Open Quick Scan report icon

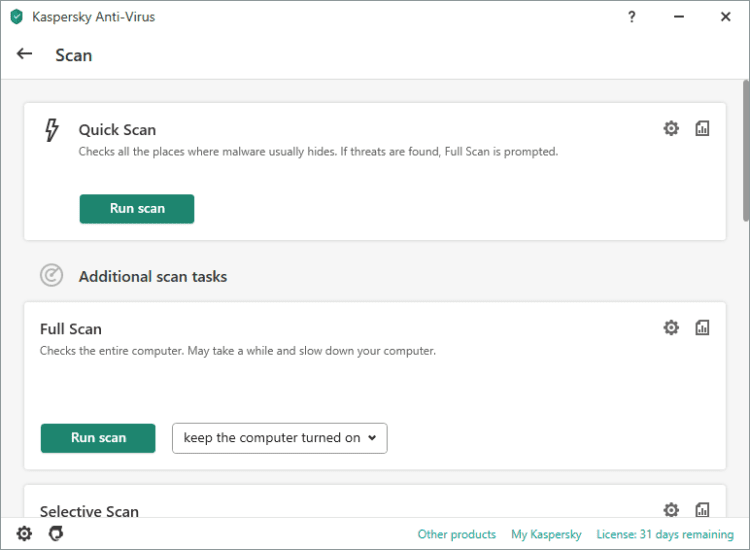click(702, 128)
